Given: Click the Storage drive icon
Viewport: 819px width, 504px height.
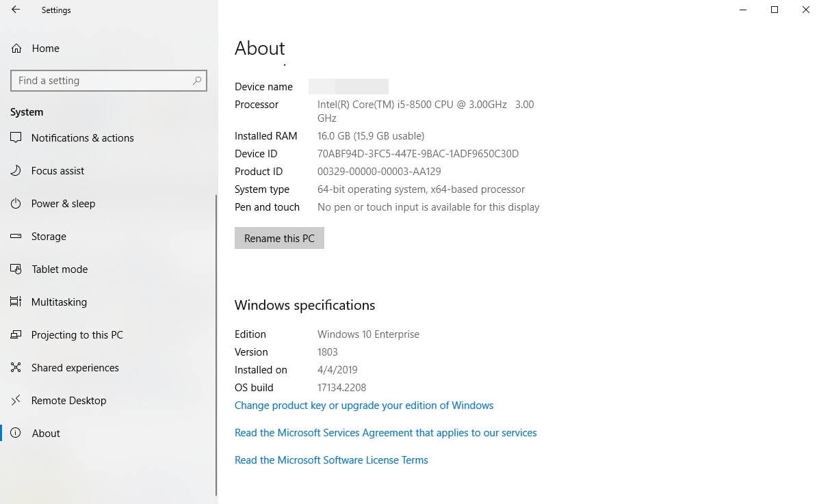Looking at the screenshot, I should pyautogui.click(x=16, y=236).
